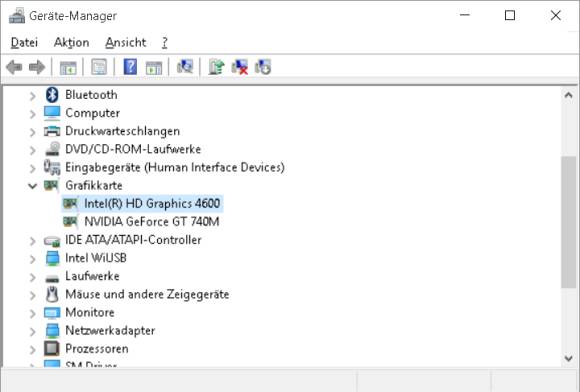
Task: Collapse the Grafikkarte category
Action: (x=33, y=186)
